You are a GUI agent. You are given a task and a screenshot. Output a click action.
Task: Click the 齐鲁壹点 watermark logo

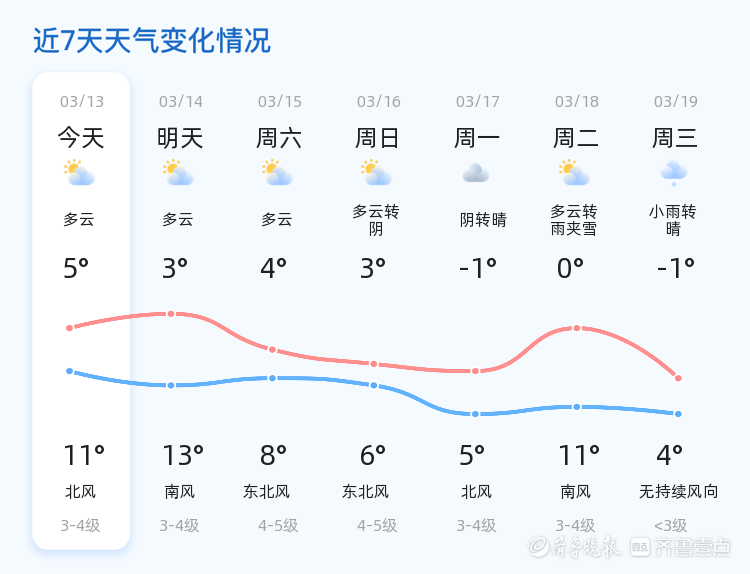680,546
